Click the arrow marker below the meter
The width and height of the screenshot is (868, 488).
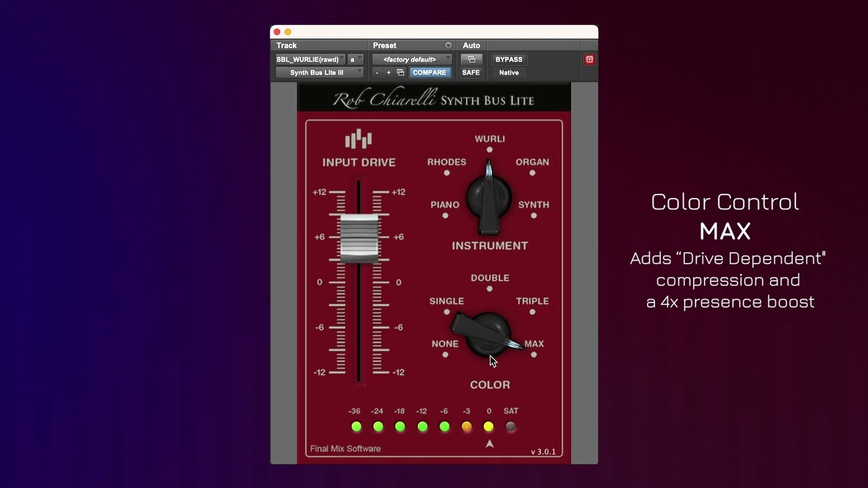490,444
